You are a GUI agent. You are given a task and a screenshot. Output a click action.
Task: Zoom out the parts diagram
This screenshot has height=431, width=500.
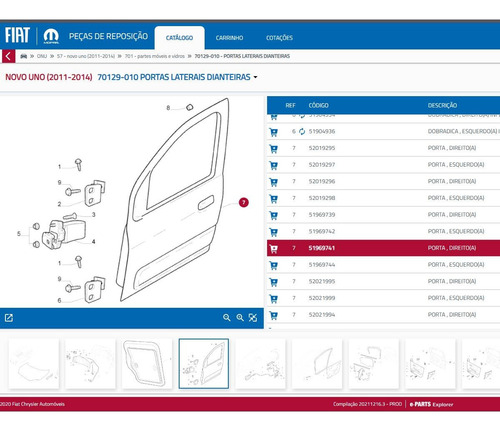click(227, 318)
